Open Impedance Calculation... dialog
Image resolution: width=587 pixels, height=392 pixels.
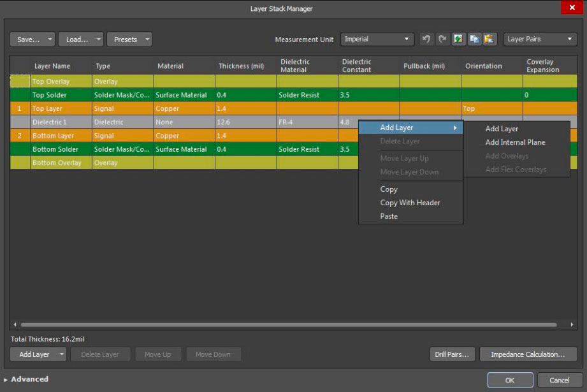pos(528,354)
